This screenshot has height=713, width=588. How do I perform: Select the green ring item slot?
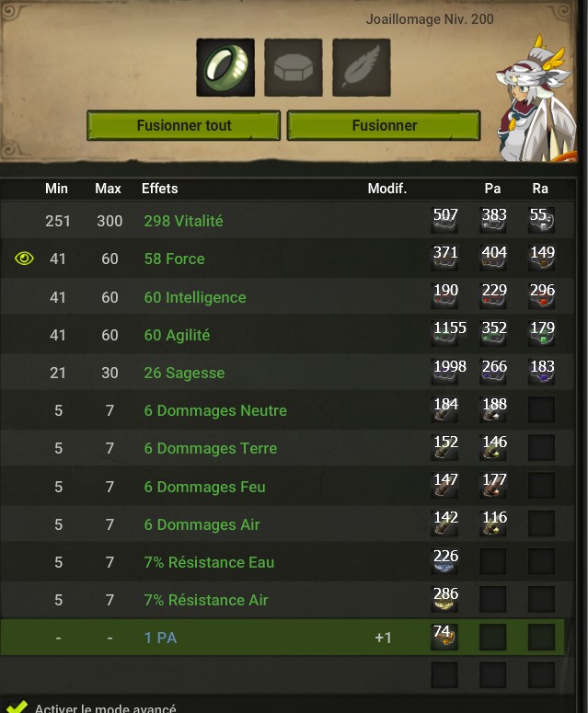(x=225, y=67)
